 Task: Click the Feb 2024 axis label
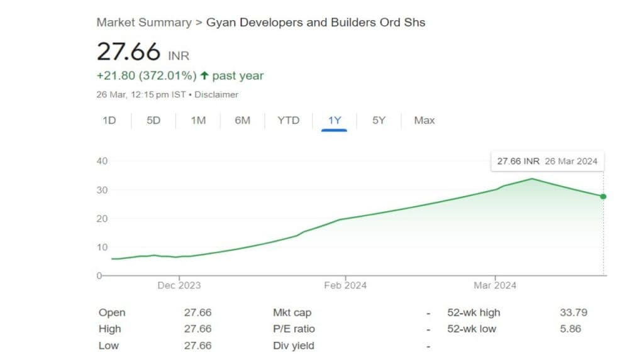point(345,285)
